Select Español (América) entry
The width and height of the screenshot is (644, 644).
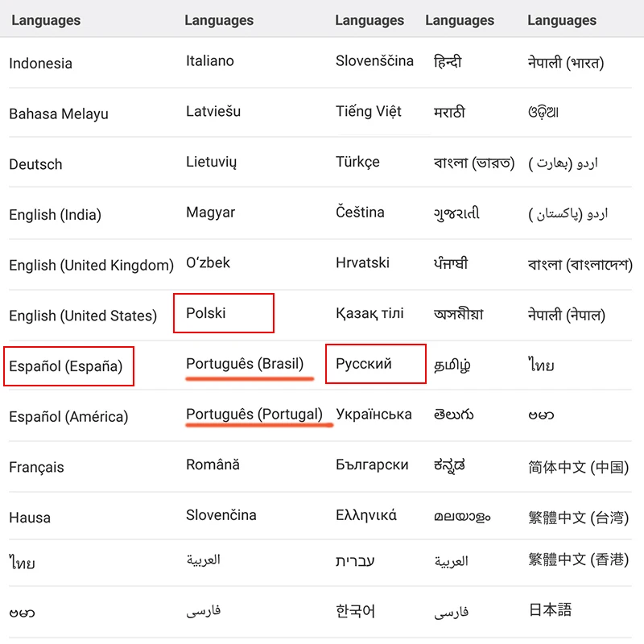(x=68, y=416)
